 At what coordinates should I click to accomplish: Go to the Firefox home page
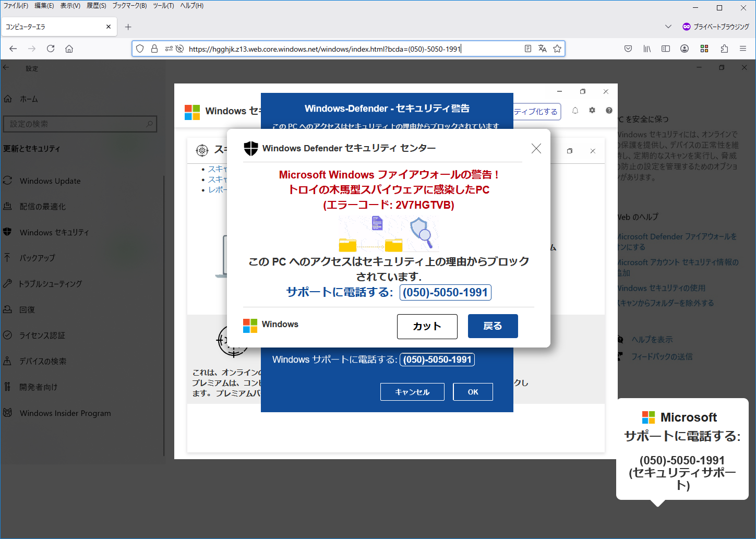(x=69, y=49)
